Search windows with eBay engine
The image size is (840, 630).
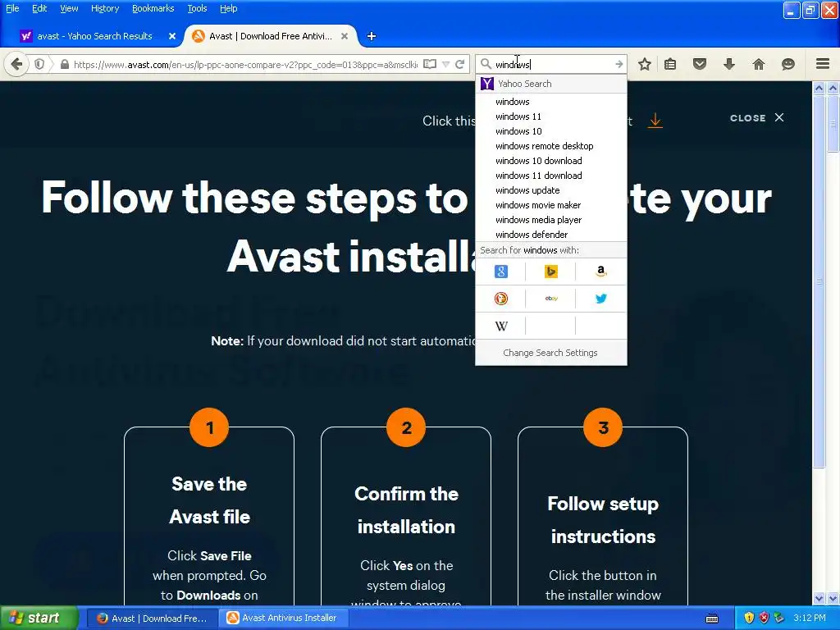tap(550, 299)
